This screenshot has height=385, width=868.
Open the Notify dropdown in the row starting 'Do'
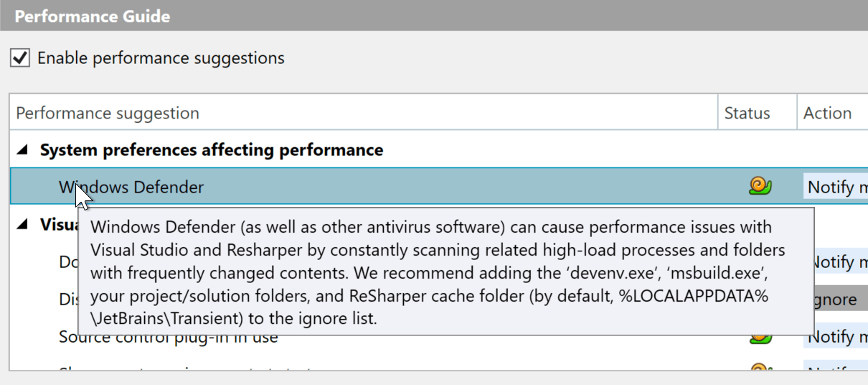click(836, 262)
